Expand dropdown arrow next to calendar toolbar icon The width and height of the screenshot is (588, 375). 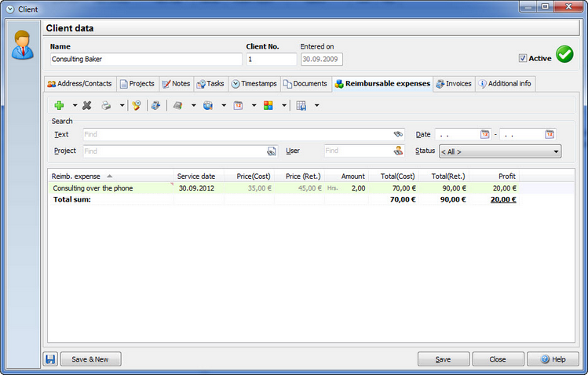(254, 106)
